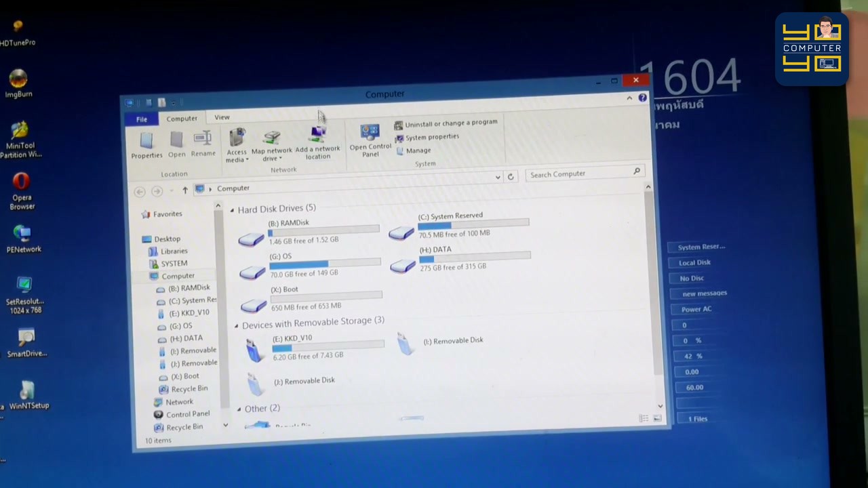The height and width of the screenshot is (488, 868).
Task: Select the (C:) System Reserved drive
Action: [x=459, y=224]
